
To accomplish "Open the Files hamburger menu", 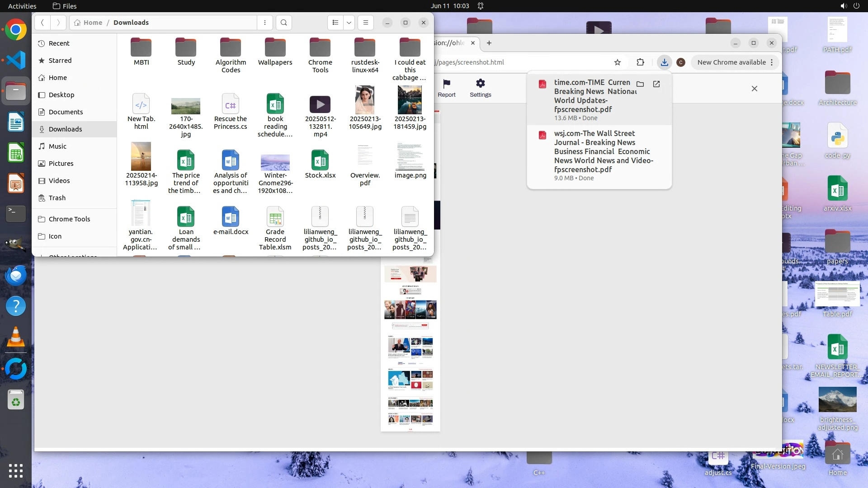I will click(x=366, y=23).
